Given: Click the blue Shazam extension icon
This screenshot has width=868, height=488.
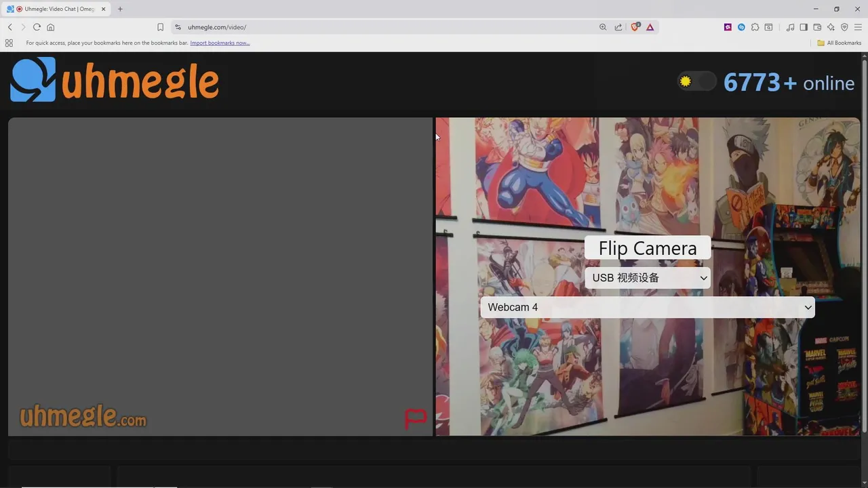Looking at the screenshot, I should coord(741,27).
